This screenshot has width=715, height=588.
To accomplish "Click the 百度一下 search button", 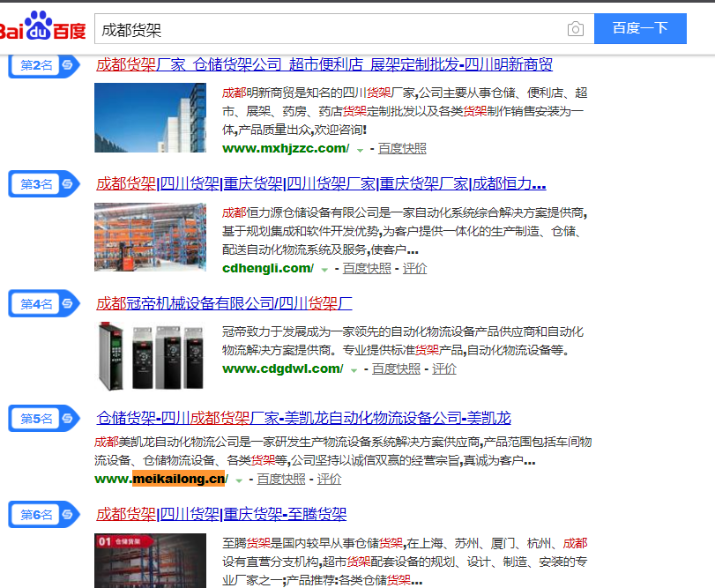I will 640,29.
